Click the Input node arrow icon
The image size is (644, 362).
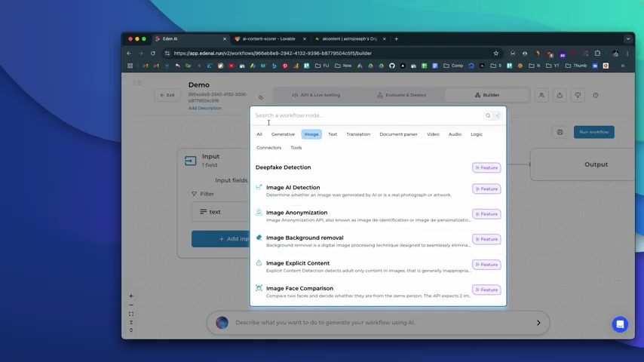point(190,161)
